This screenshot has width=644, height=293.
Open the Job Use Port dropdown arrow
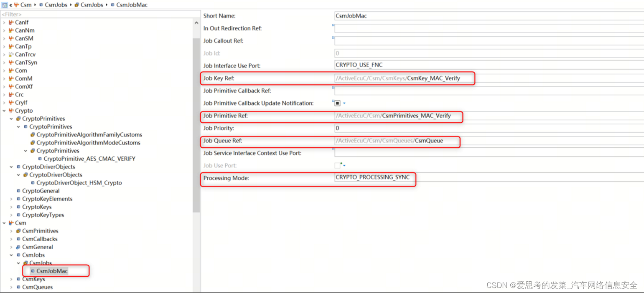[345, 166]
